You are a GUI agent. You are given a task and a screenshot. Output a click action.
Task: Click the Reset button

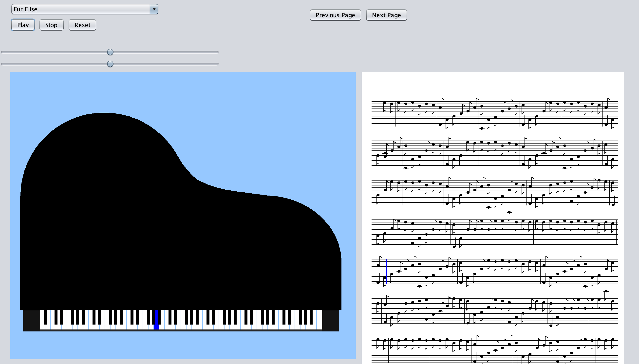[82, 25]
